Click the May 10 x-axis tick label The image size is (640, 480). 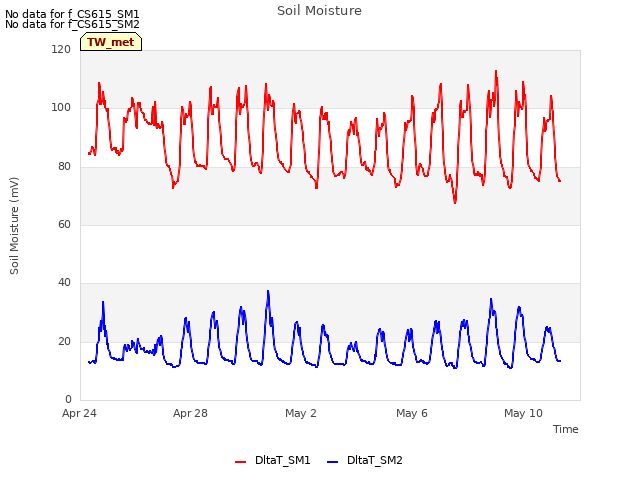click(523, 413)
